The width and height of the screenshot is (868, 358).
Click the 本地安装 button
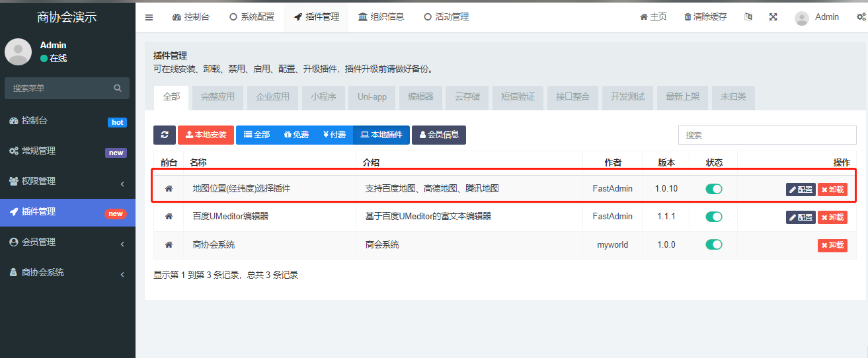pyautogui.click(x=206, y=135)
